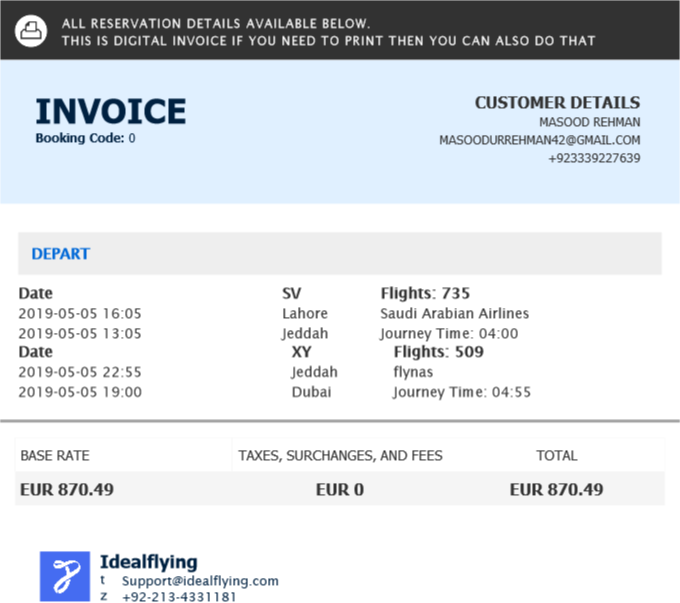Click the +92-213-4331181 phone number
This screenshot has width=680, height=603.
coord(179,597)
